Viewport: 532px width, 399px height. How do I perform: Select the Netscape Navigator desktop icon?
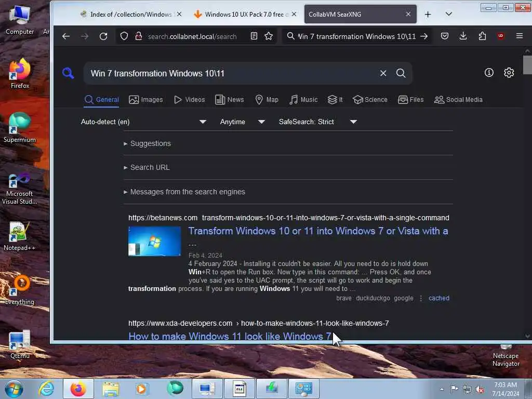[x=506, y=355]
